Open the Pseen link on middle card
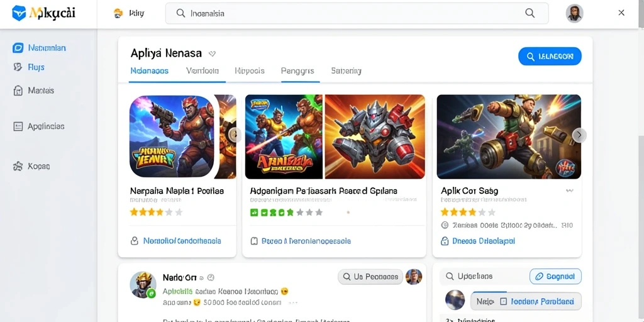Viewport: 644px width, 322px height. pyautogui.click(x=306, y=241)
